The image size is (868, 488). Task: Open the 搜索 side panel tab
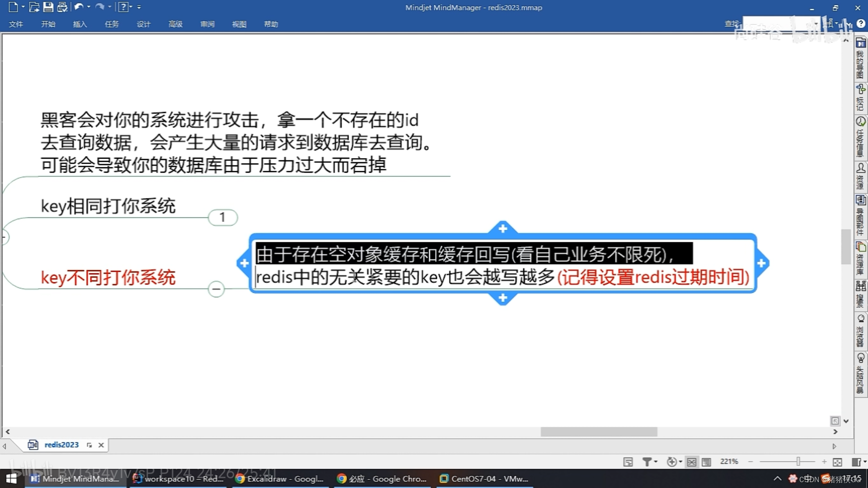[x=860, y=295]
